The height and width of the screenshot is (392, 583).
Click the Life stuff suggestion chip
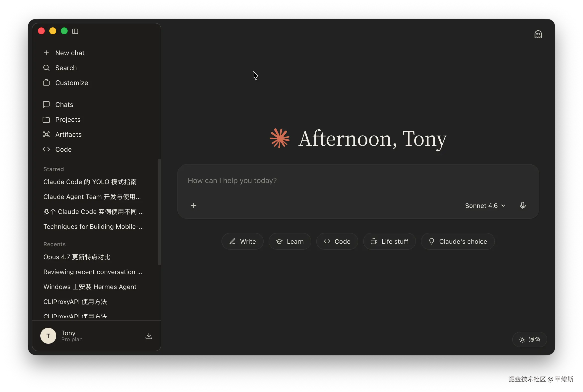389,242
